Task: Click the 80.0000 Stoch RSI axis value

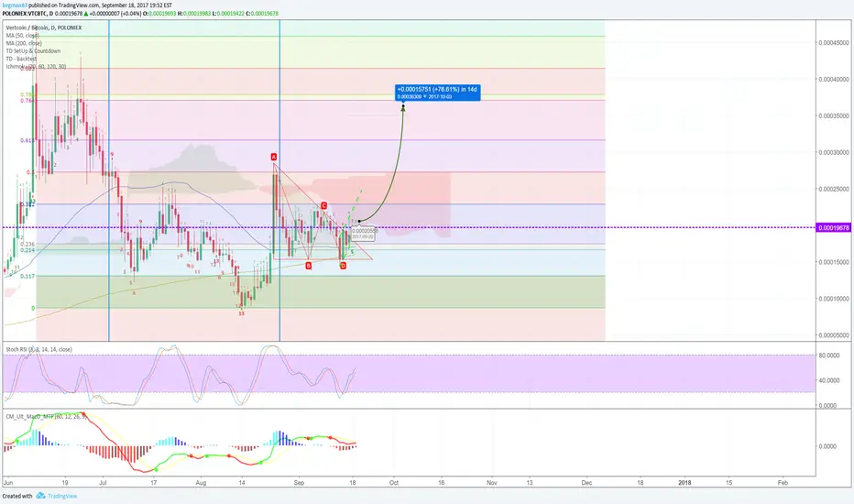Action: (x=828, y=356)
